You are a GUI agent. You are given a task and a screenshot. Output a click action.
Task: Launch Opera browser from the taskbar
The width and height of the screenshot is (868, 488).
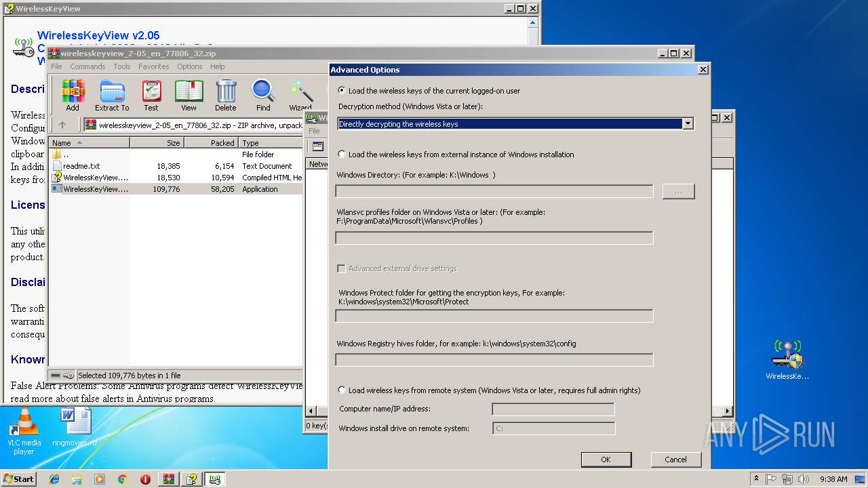(145, 479)
